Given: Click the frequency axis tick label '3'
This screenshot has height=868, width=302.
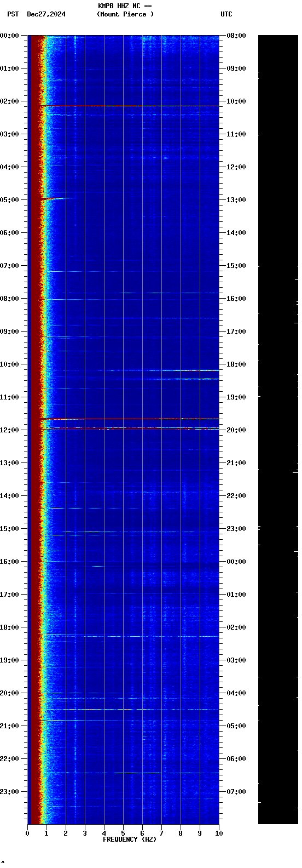Looking at the screenshot, I should point(85,833).
